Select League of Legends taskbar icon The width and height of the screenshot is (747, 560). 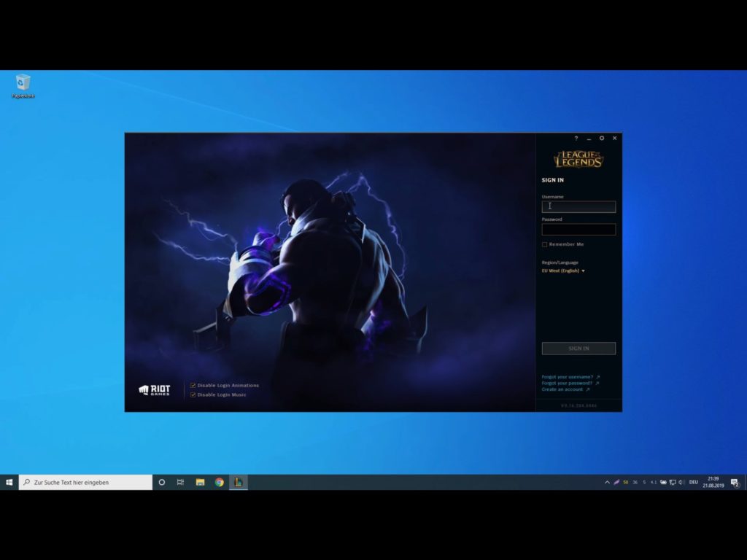coord(239,482)
